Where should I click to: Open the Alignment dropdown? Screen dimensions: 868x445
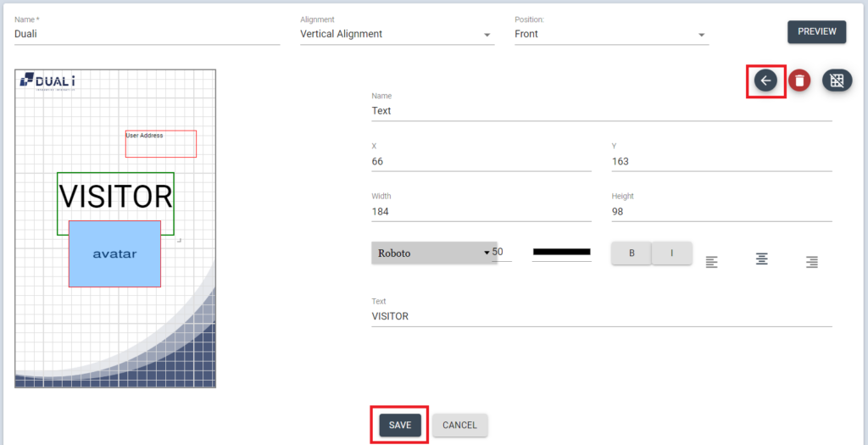pos(397,35)
